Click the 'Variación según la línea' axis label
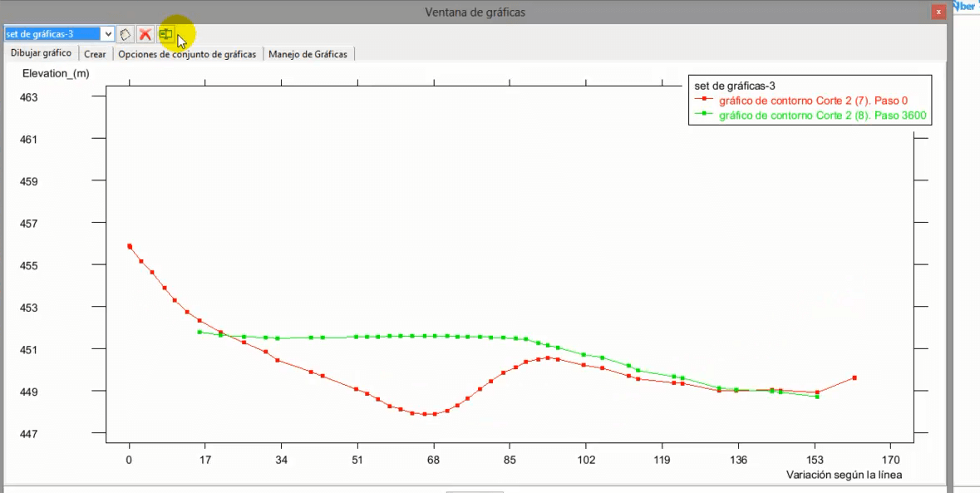This screenshot has height=493, width=980. pyautogui.click(x=844, y=475)
